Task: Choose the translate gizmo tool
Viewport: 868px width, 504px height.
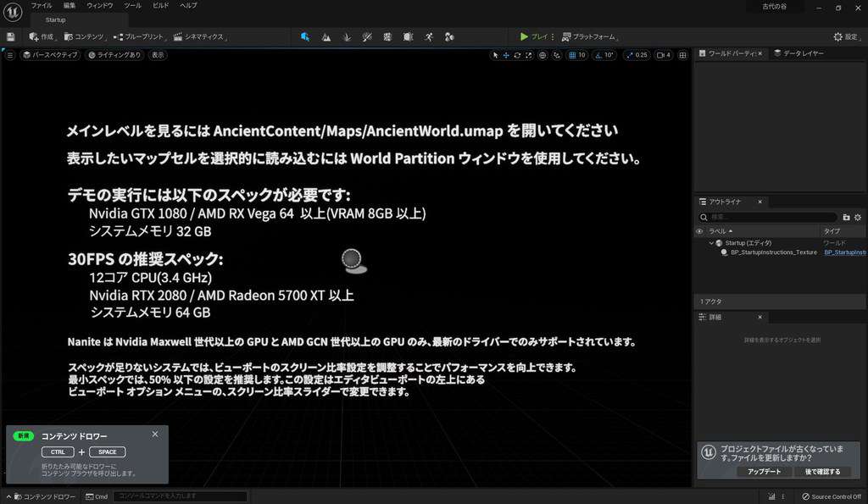Action: 506,55
